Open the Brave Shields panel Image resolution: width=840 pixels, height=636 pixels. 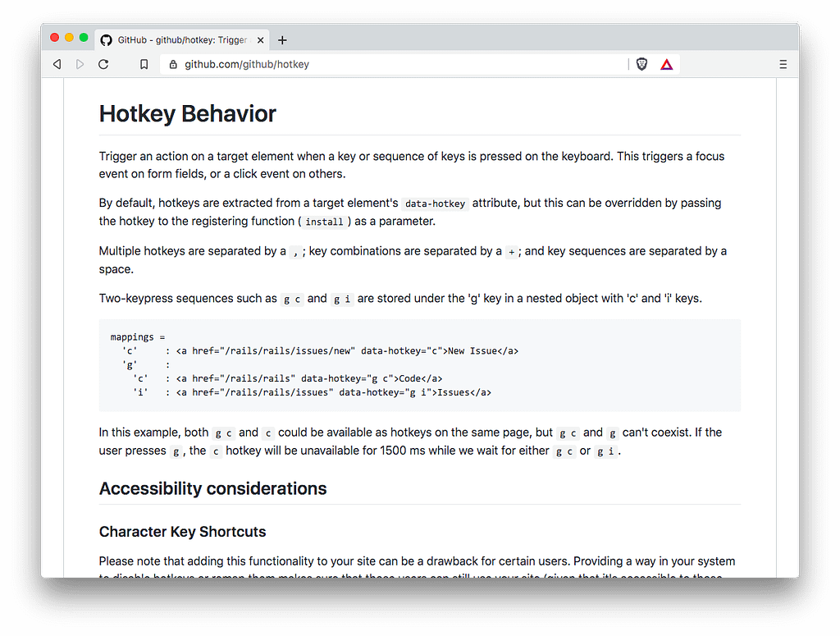point(641,63)
